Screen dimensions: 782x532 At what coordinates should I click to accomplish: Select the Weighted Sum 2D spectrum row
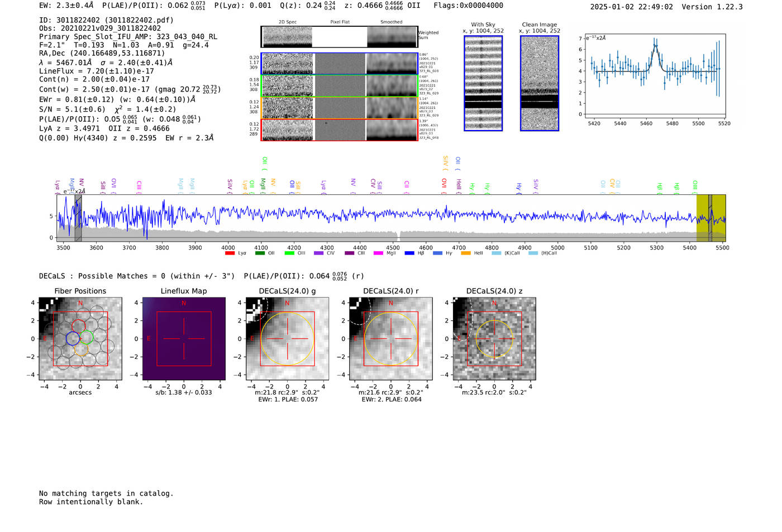(340, 37)
